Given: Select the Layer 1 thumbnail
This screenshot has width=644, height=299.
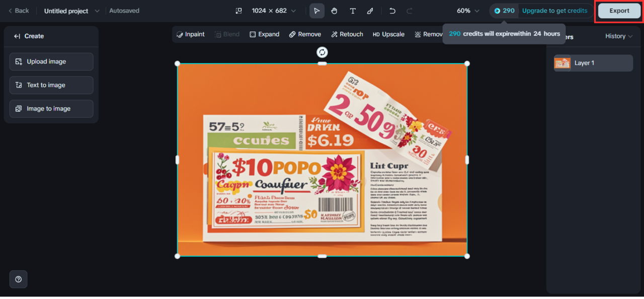Looking at the screenshot, I should pyautogui.click(x=562, y=63).
